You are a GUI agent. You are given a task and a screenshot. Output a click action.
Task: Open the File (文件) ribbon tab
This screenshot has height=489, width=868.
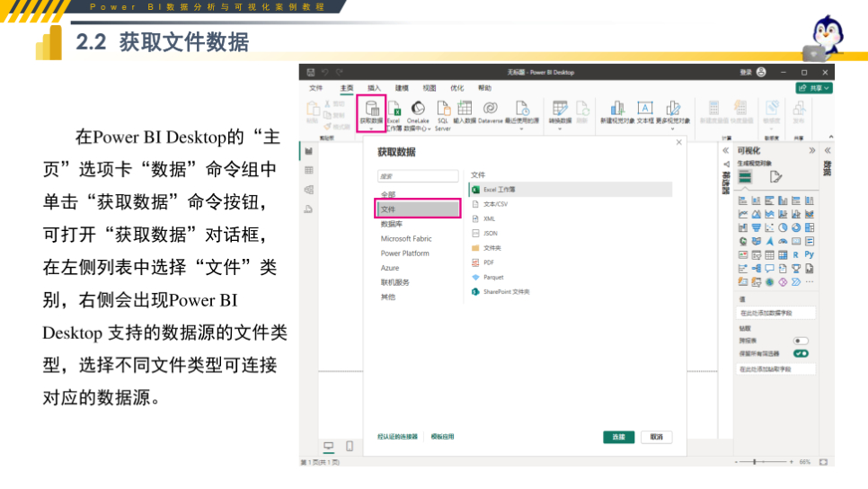click(x=315, y=88)
